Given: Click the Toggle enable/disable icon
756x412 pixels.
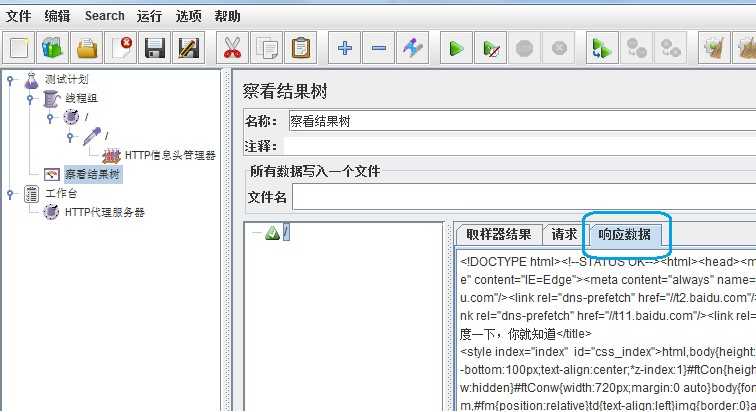Looking at the screenshot, I should (x=412, y=48).
